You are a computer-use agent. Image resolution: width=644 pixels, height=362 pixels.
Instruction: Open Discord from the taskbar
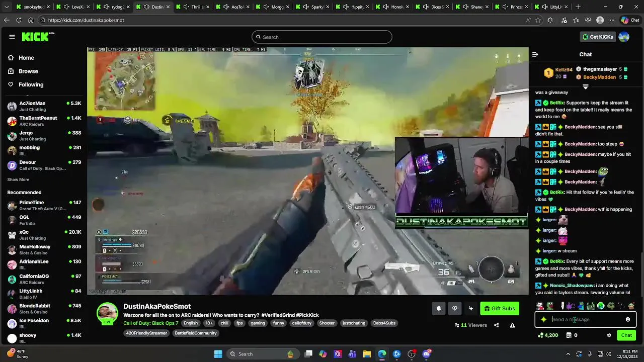coord(427,354)
